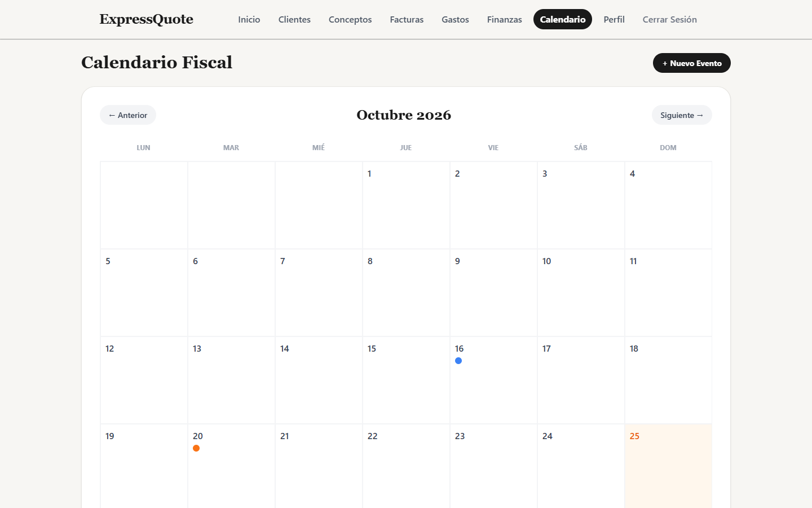Viewport: 812px width, 508px height.
Task: Select day 7 in the grid
Action: pos(319,293)
